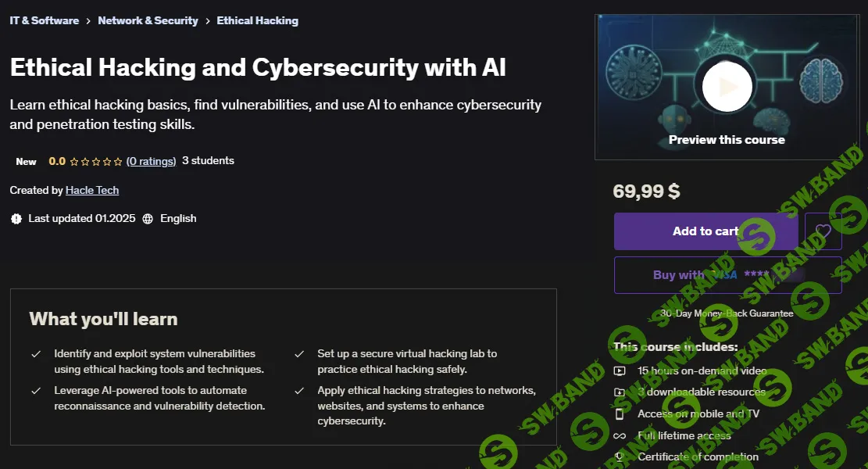Open the Network & Security category
The width and height of the screenshot is (868, 469).
(x=148, y=20)
